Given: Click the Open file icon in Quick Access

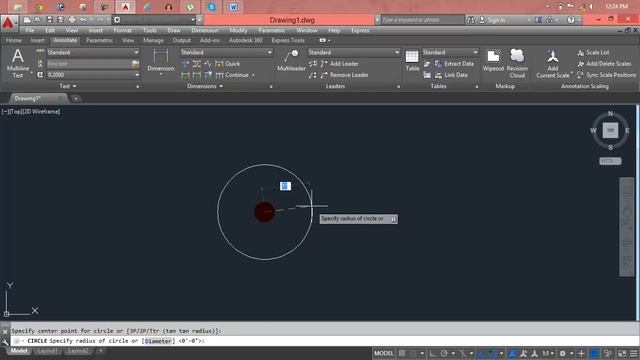Looking at the screenshot, I should pos(38,20).
